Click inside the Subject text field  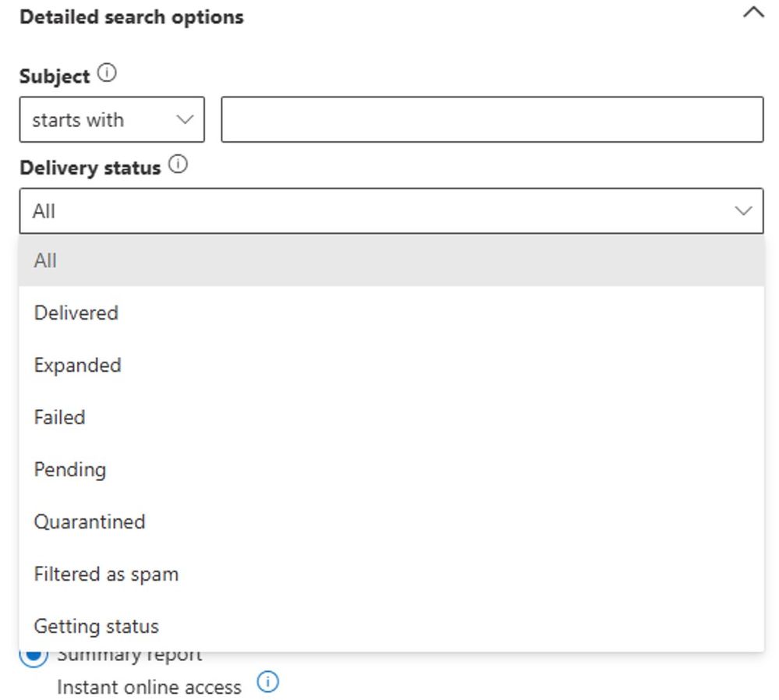pyautogui.click(x=491, y=118)
